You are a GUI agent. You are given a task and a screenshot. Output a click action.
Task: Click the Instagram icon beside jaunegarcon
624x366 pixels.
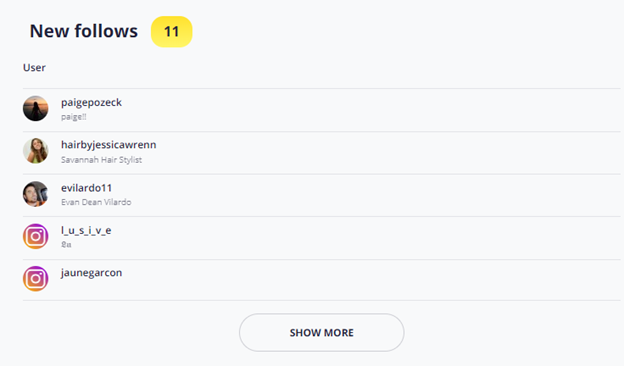tap(35, 278)
